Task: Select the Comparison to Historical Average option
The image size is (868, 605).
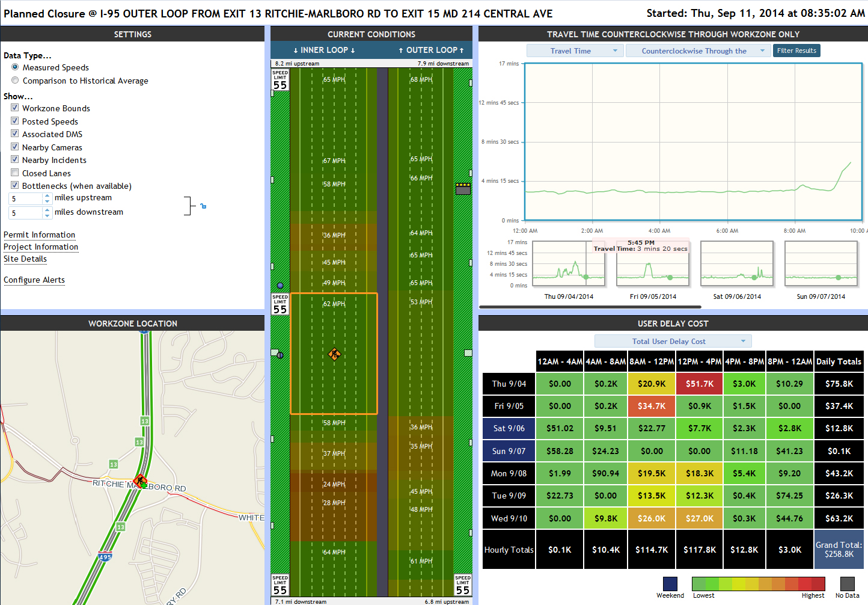Action: click(15, 80)
